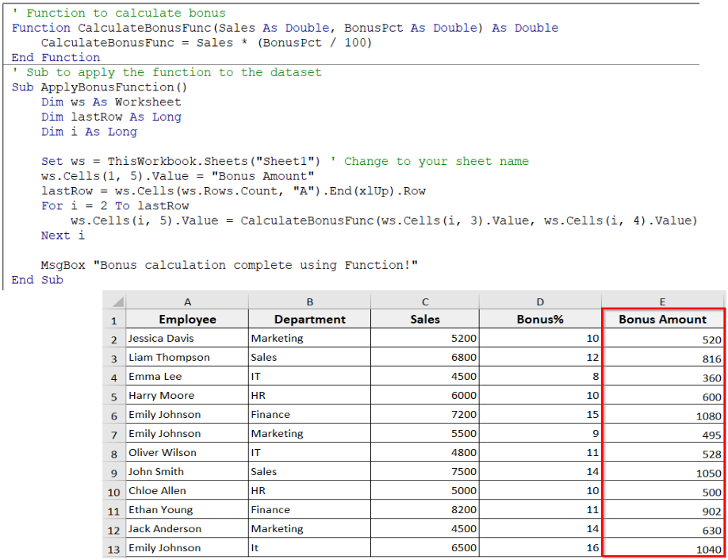This screenshot has height=560, width=728.
Task: Select column A header
Action: (187, 302)
